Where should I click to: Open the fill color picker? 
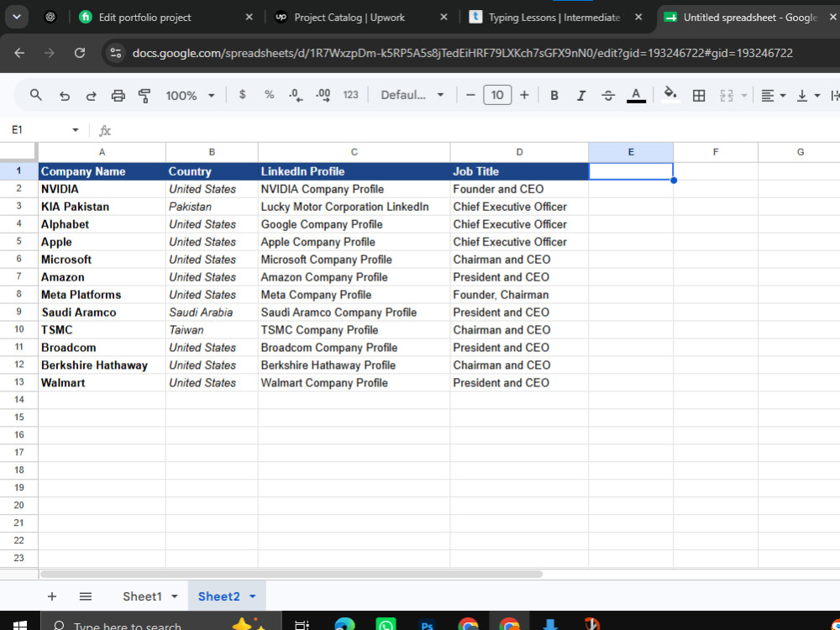point(669,95)
